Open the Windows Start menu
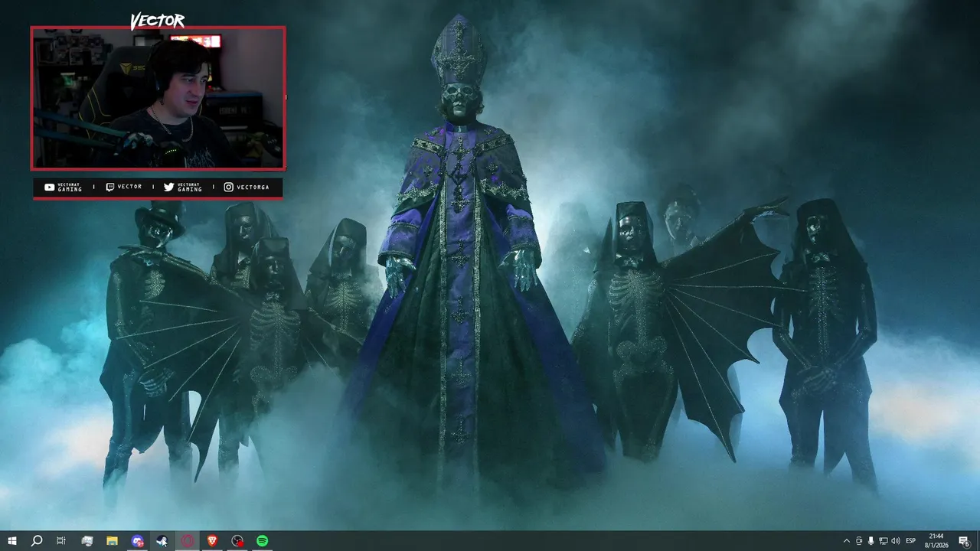Image resolution: width=980 pixels, height=551 pixels. click(12, 541)
